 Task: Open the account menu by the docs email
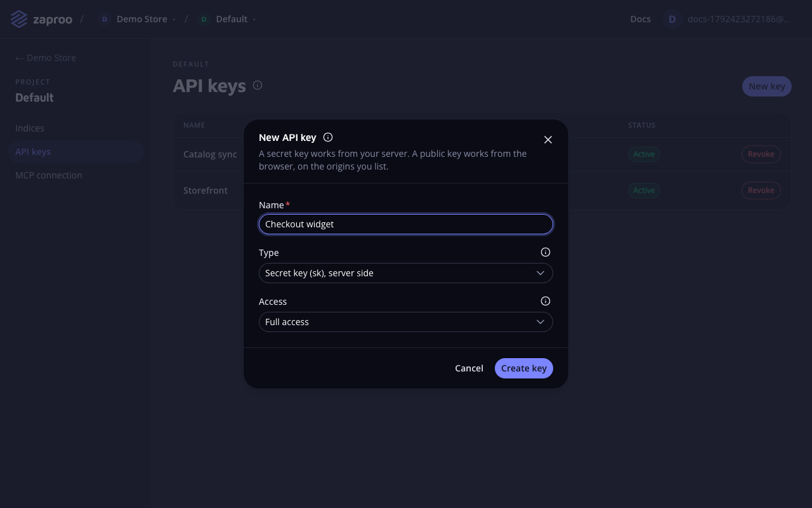coord(740,19)
